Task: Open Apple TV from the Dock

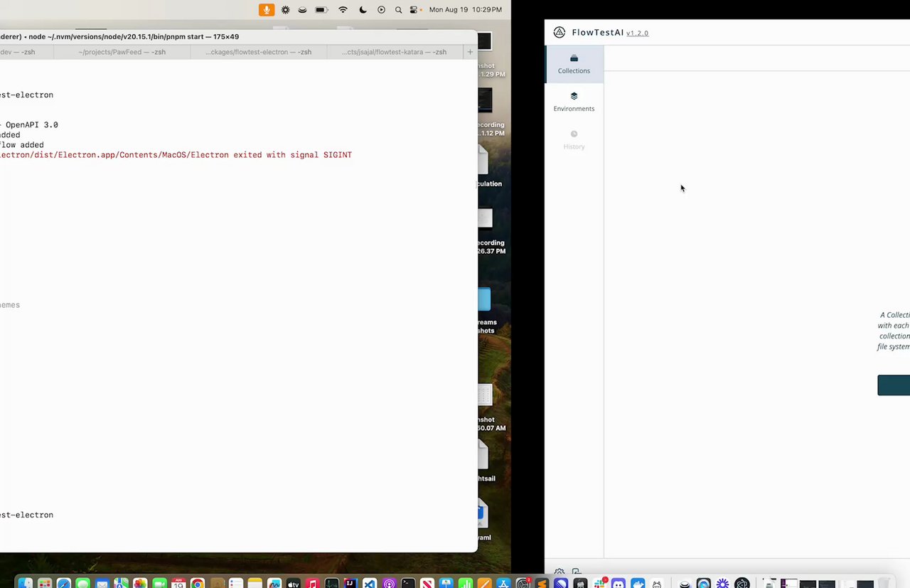Action: pyautogui.click(x=293, y=583)
